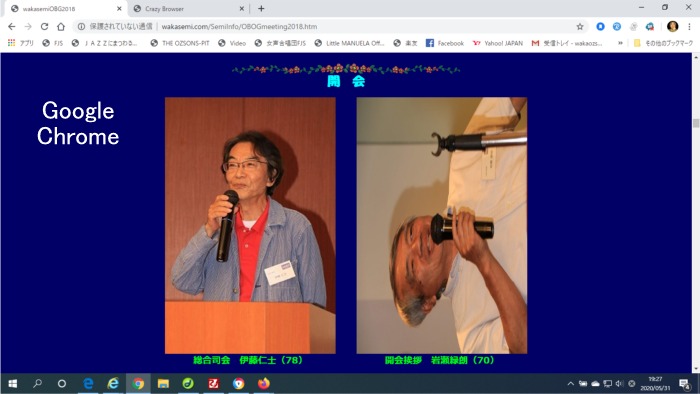Viewport: 700px width, 394px height.
Task: Bookmark this page with star icon
Action: [579, 27]
